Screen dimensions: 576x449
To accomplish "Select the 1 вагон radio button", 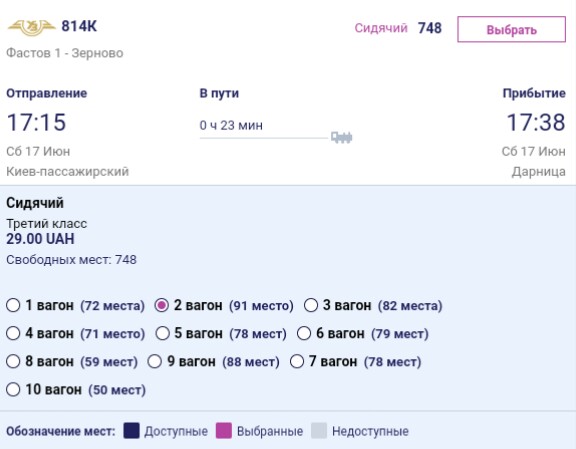I will coord(13,305).
